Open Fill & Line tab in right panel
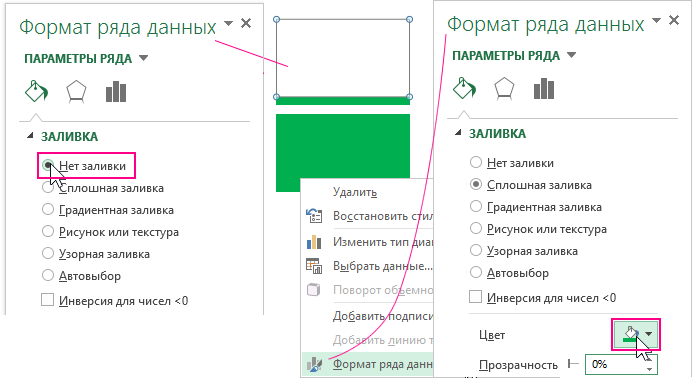This screenshot has width=692, height=378. pos(464,88)
